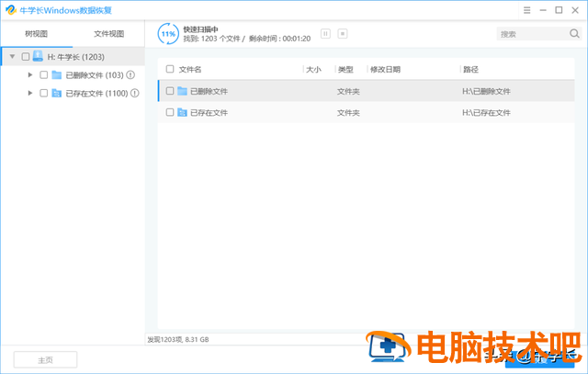Check the 已删除文件 (103) tree checkbox
588x374 pixels.
[x=43, y=75]
